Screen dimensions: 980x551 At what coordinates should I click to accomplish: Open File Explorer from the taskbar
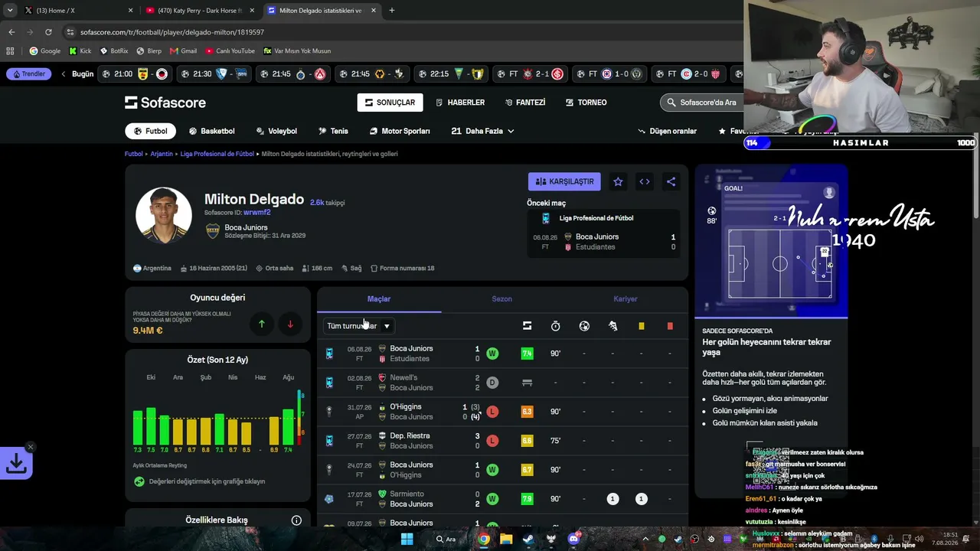[x=506, y=539]
